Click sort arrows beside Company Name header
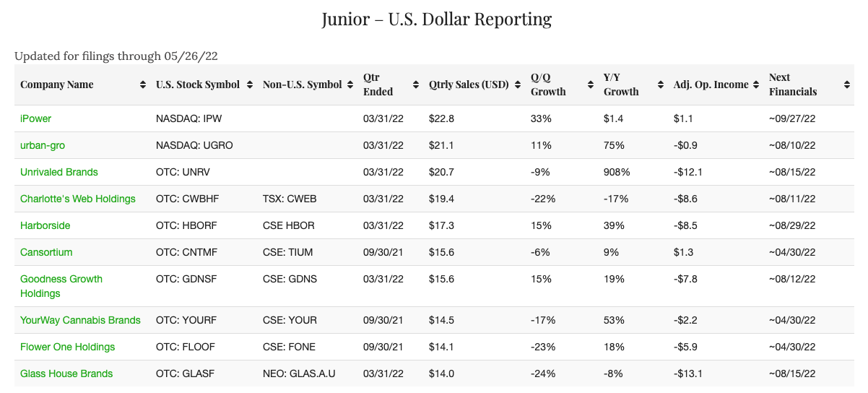This screenshot has width=868, height=393. pos(143,85)
